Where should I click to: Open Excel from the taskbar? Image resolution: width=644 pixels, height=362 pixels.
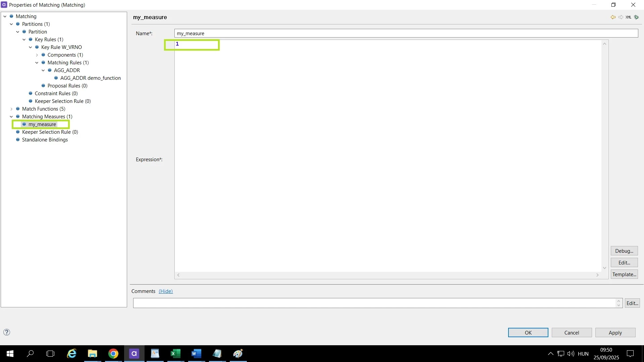(175, 354)
